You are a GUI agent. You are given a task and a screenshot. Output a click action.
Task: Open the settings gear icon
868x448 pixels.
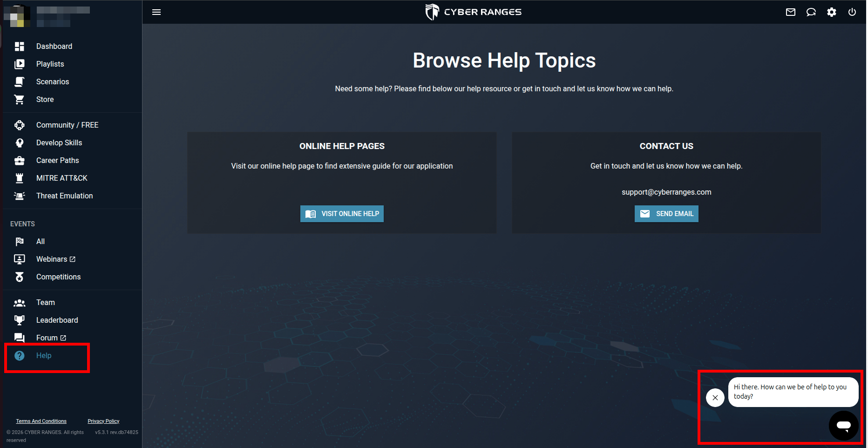tap(832, 12)
